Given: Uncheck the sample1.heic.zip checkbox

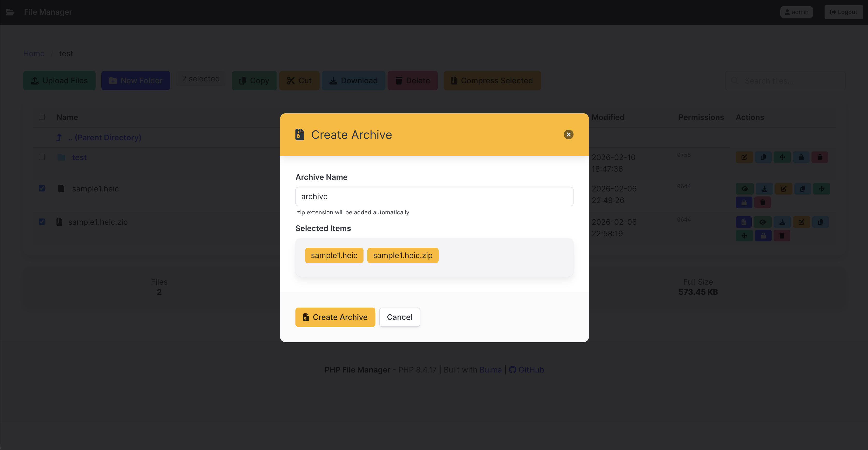Looking at the screenshot, I should 42,222.
